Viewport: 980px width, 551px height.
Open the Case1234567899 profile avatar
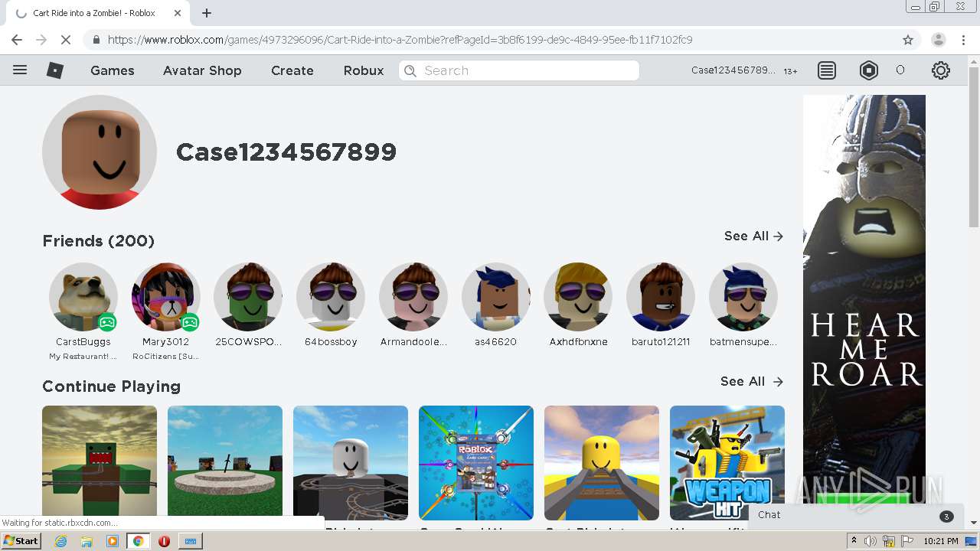(x=100, y=152)
